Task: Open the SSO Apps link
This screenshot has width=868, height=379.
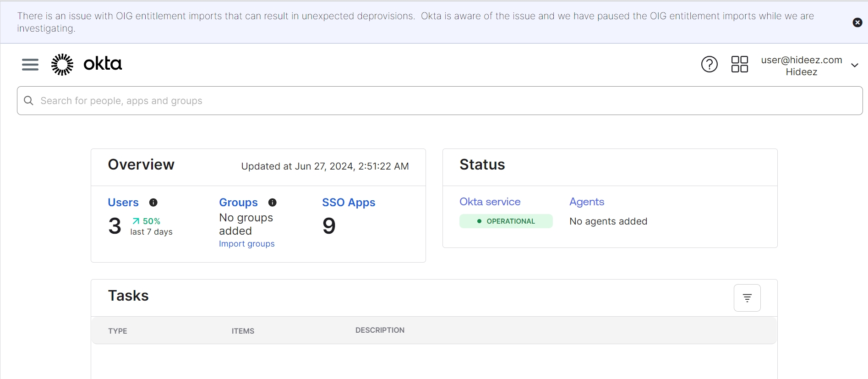Action: (349, 203)
